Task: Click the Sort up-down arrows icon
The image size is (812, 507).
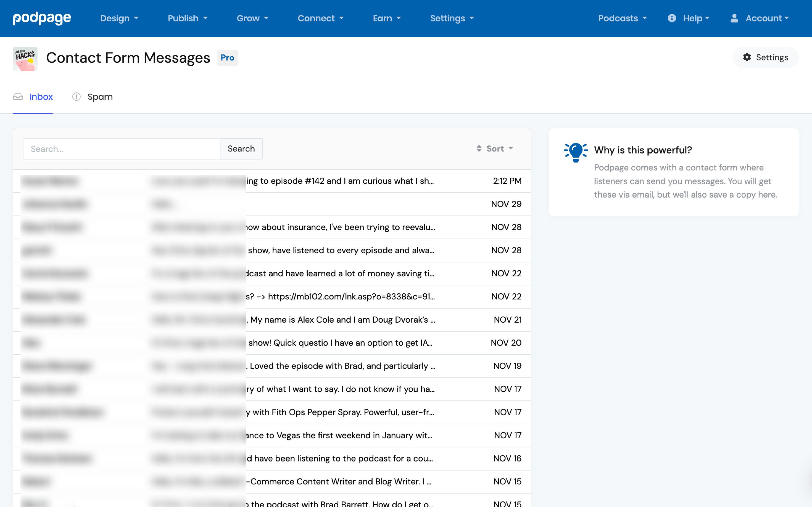Action: pos(479,148)
